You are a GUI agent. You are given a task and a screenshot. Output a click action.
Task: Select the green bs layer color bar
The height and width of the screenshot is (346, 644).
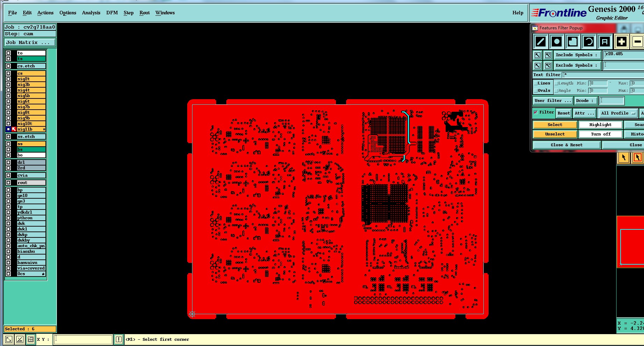pos(31,149)
